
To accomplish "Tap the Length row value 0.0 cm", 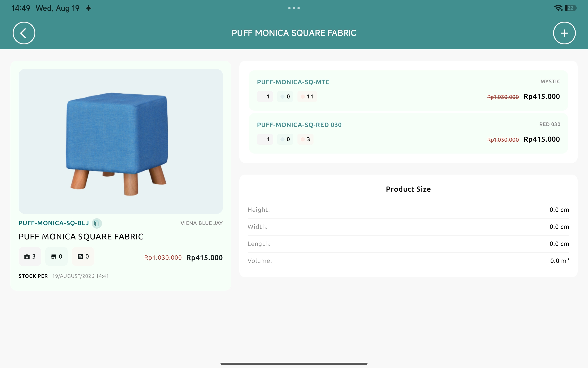I will [559, 244].
